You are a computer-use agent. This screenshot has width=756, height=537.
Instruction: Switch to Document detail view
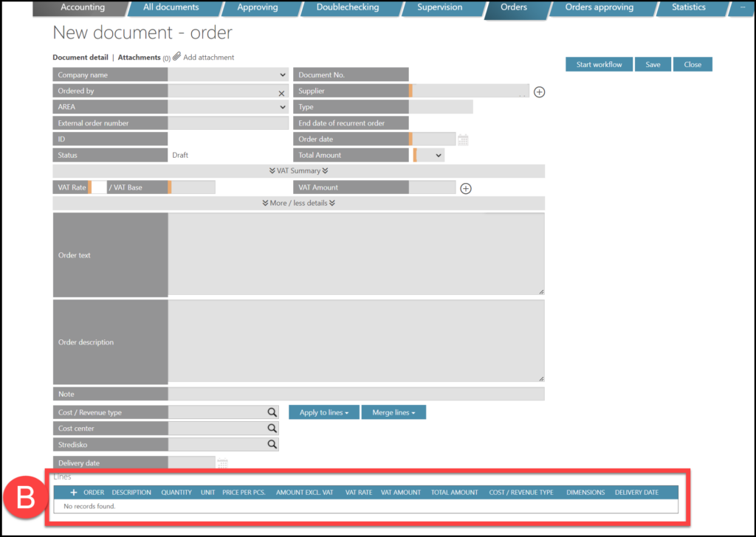click(80, 58)
